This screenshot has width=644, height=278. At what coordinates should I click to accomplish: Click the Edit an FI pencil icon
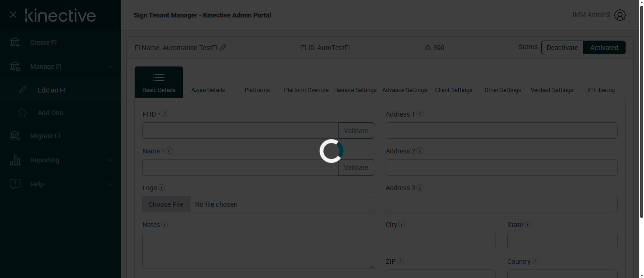point(23,90)
